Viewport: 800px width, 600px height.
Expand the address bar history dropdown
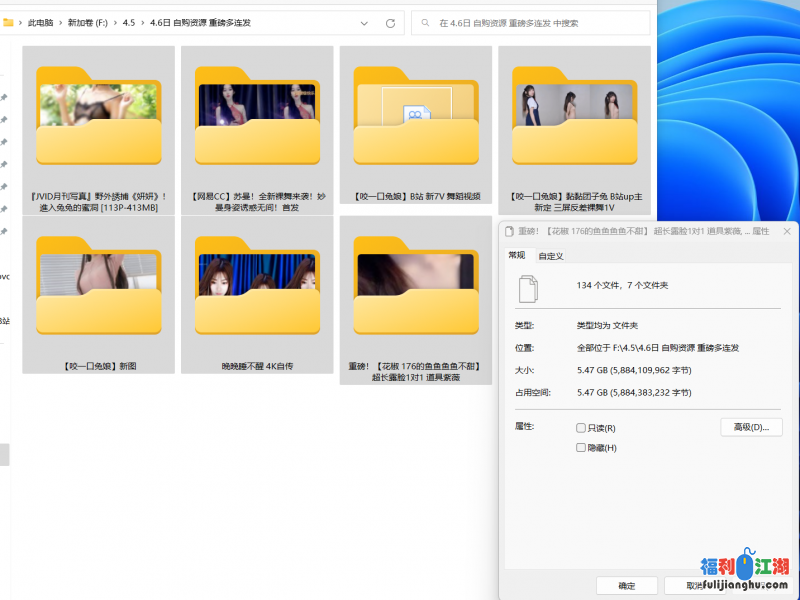point(364,22)
